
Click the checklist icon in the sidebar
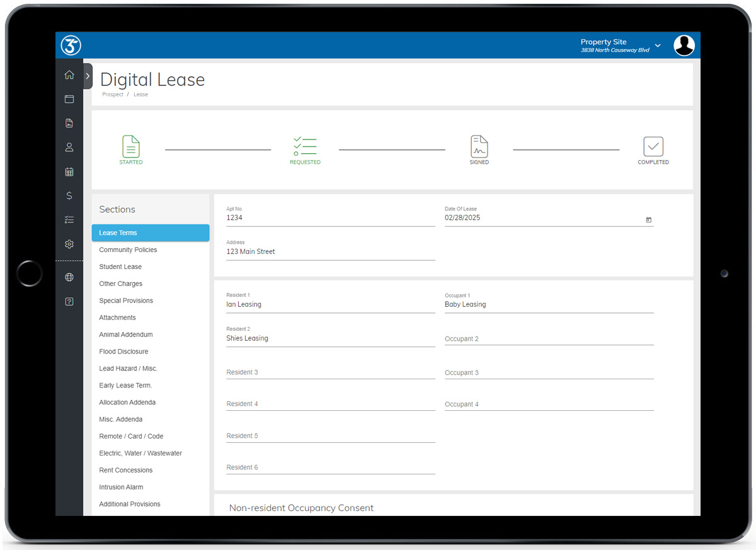[x=69, y=219]
